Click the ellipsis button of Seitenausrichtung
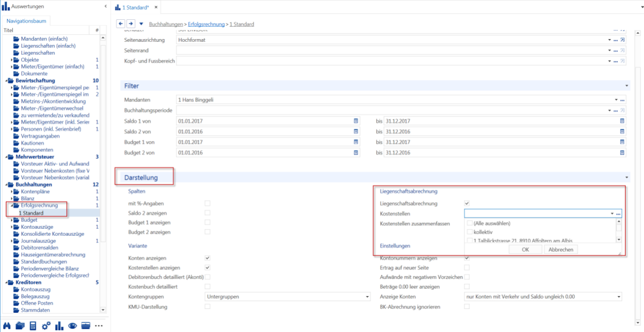The width and height of the screenshot is (644, 332). 616,40
